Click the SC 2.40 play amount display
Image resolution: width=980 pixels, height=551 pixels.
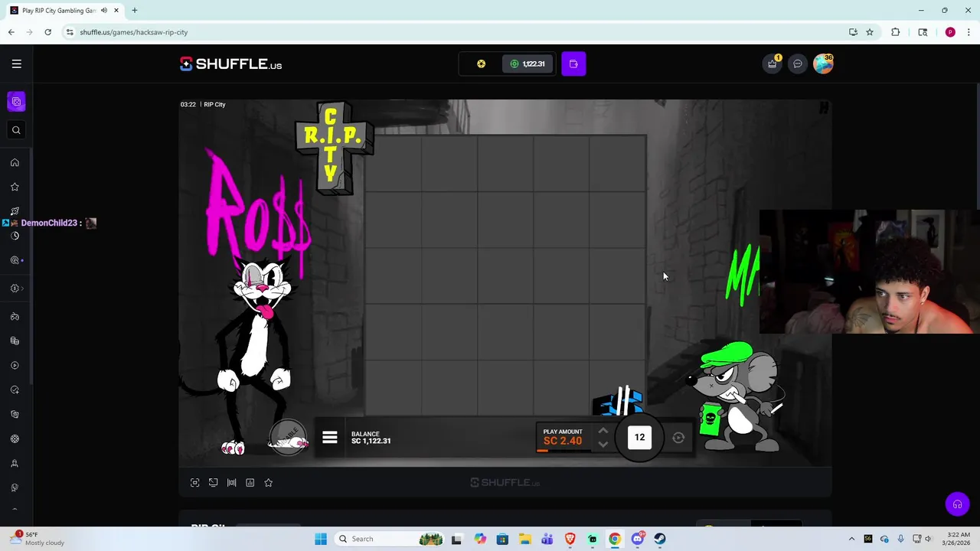(563, 437)
